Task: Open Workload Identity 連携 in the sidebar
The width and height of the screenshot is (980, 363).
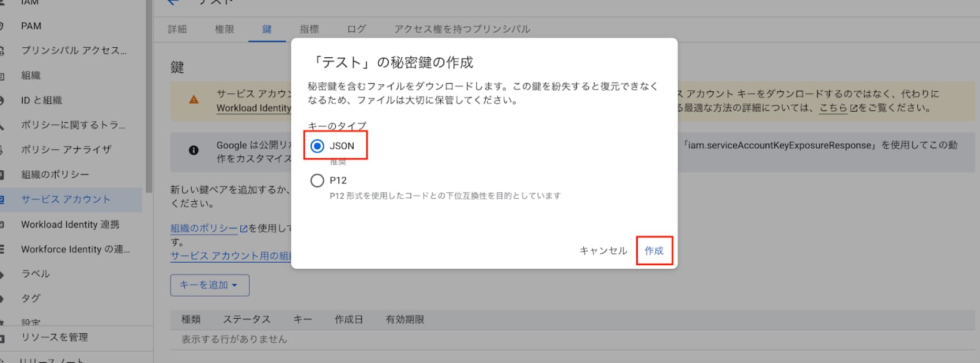Action: (70, 224)
